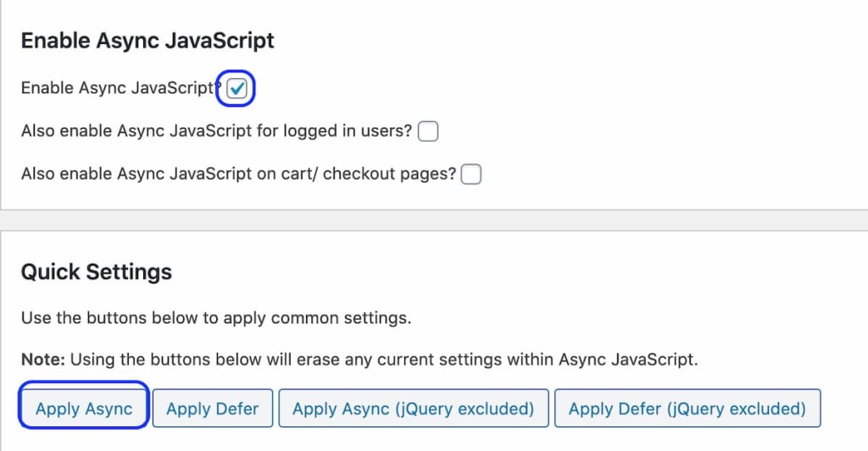Click the bold "Note:" label
Screen dimensions: 868x451
click(x=42, y=359)
